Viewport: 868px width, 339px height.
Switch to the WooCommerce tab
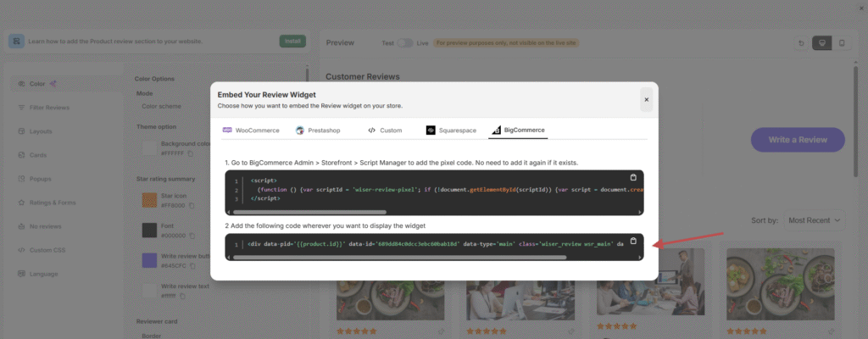pos(251,131)
